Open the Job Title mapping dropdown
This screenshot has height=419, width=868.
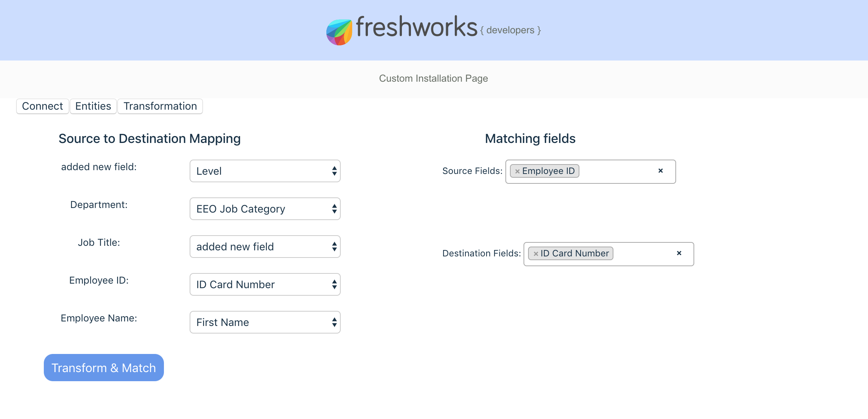[265, 247]
